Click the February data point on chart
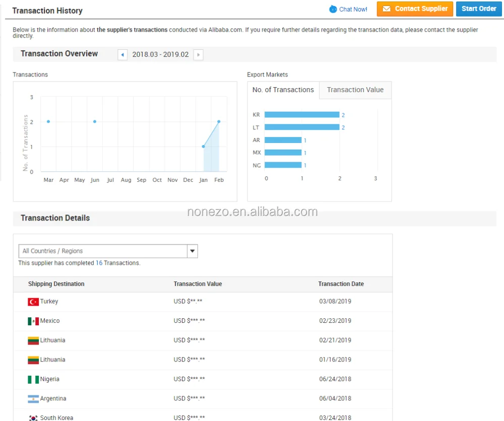The width and height of the screenshot is (504, 421). 219,121
